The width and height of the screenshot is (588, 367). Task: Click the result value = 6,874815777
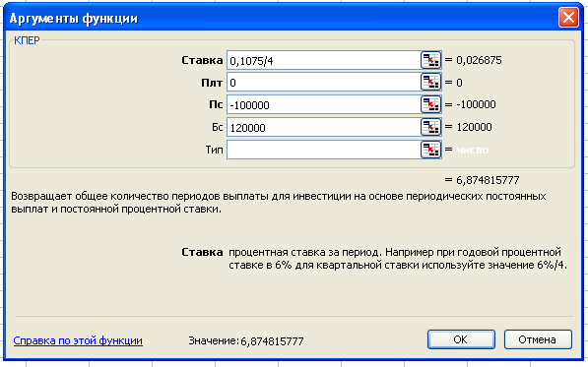point(482,180)
